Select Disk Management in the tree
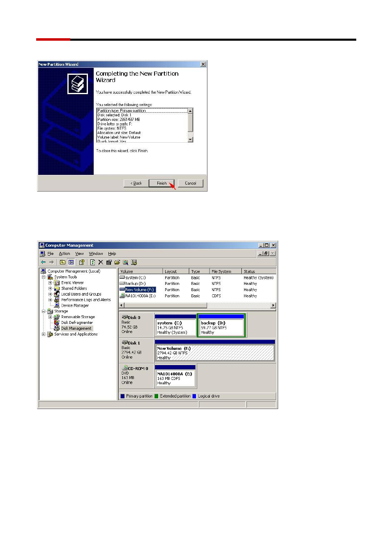Screen dimensions: 392x555 coord(76,328)
